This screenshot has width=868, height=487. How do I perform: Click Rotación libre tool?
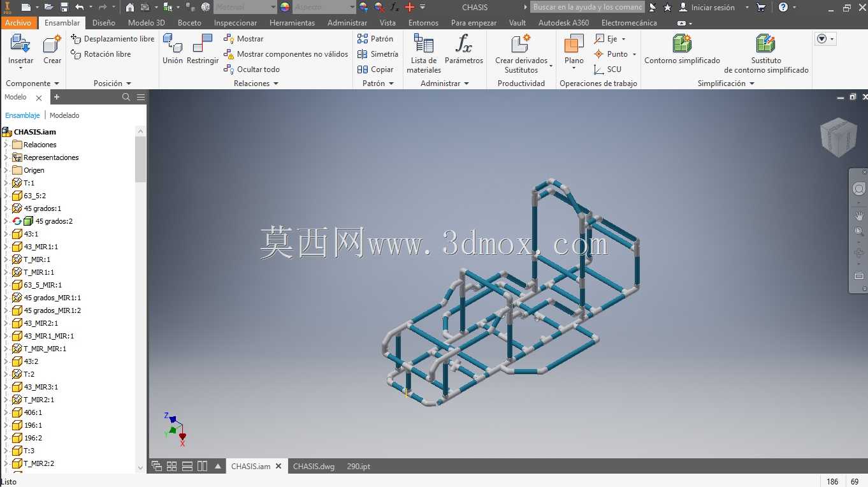[101, 54]
